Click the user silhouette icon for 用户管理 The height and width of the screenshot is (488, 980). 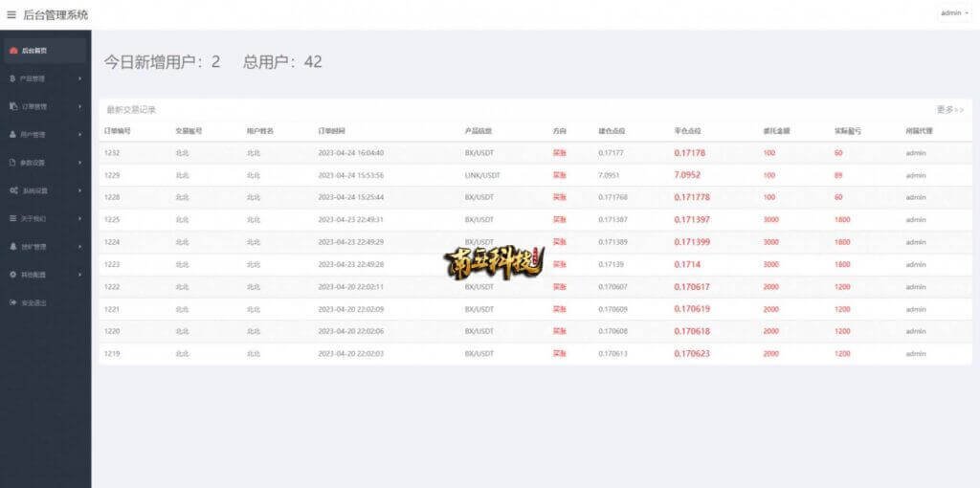click(x=11, y=135)
